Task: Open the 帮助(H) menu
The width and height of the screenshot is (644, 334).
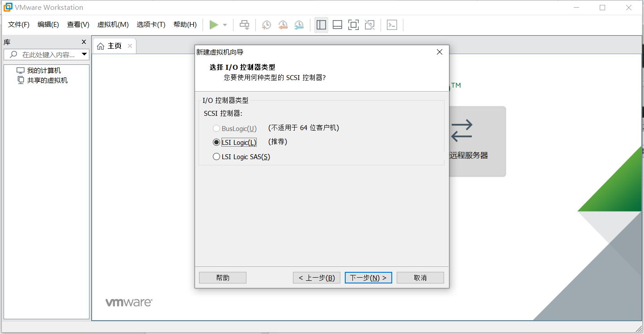Action: click(185, 25)
